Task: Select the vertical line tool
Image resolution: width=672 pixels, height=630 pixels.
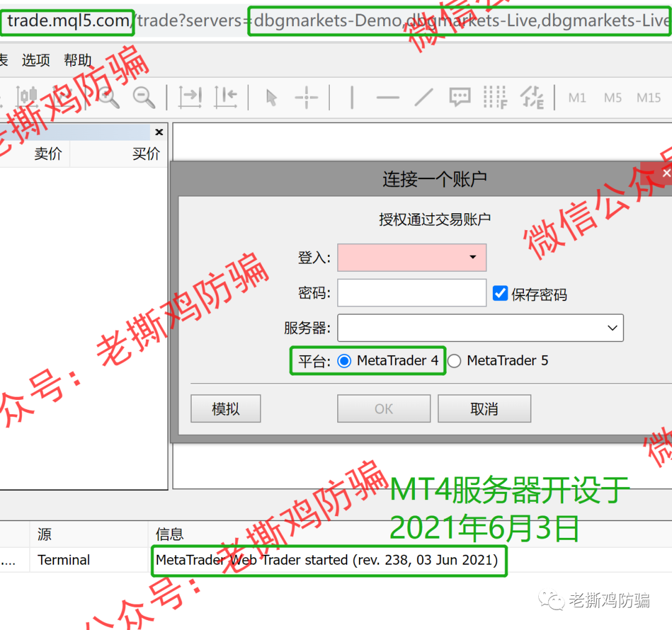Action: click(352, 97)
